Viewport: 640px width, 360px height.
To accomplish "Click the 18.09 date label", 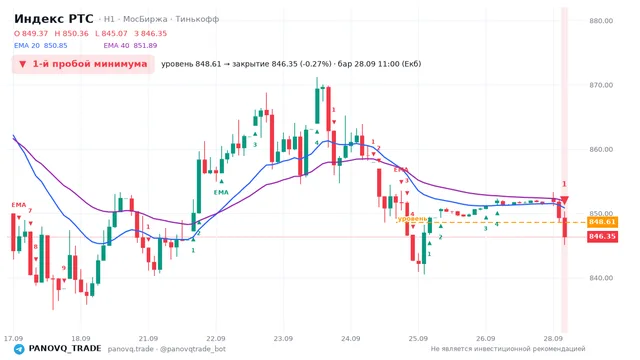I will coord(81,339).
